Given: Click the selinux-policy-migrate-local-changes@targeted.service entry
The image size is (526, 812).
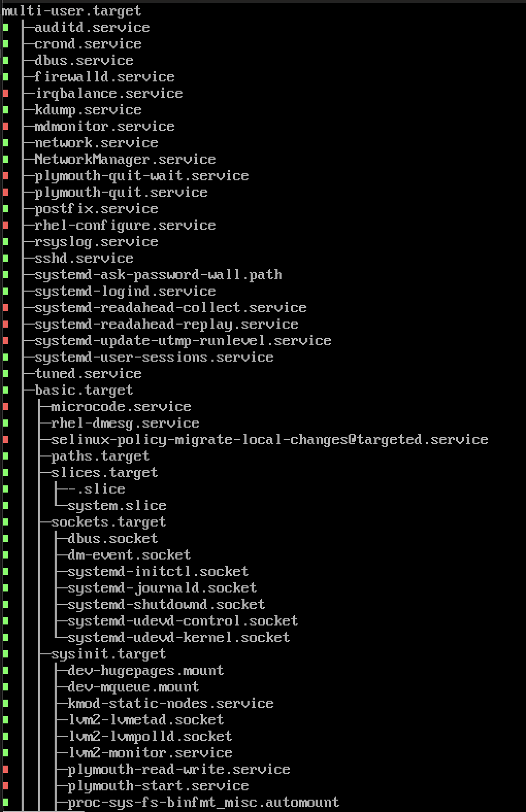Looking at the screenshot, I should (x=269, y=439).
